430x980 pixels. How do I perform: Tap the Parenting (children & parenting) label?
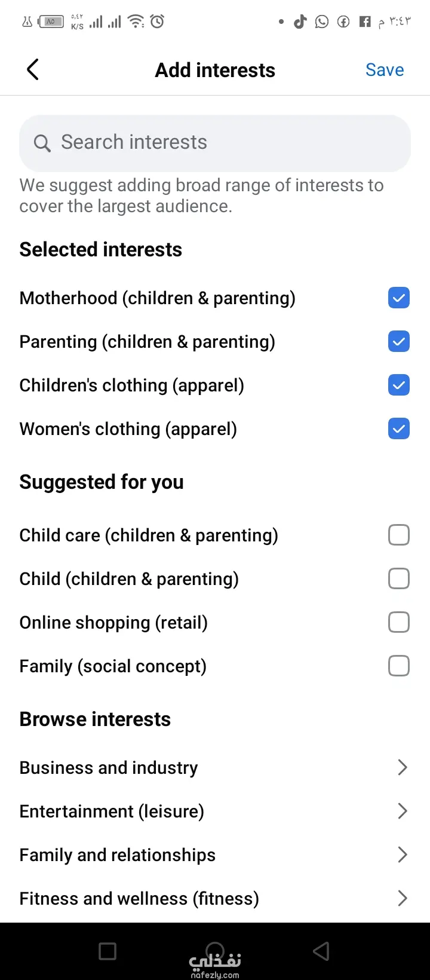[x=147, y=342]
